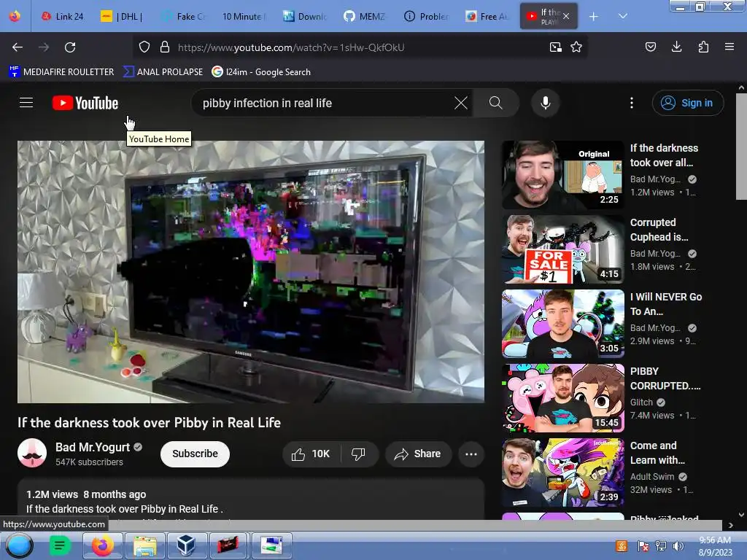Play or pause the main video player

pos(251,271)
